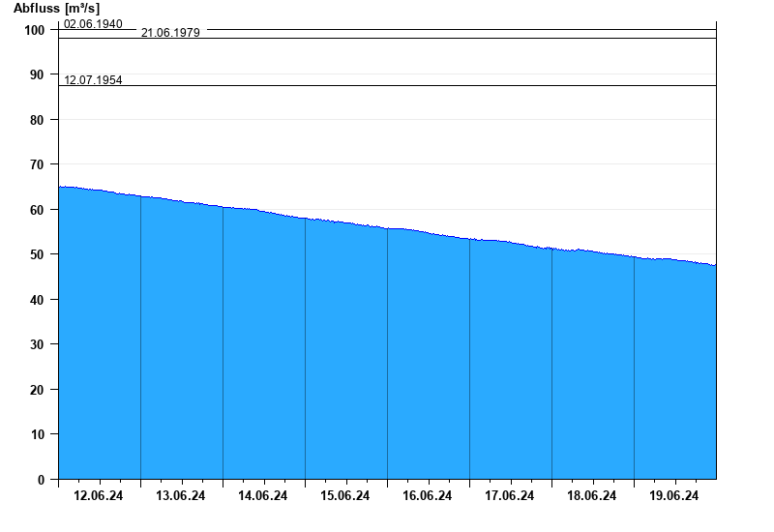Click the Abfluss [m³/s] axis title

(x=56, y=9)
